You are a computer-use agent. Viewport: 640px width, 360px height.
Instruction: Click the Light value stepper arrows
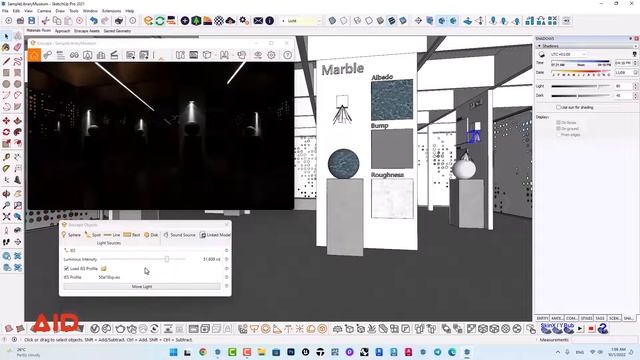pos(635,86)
